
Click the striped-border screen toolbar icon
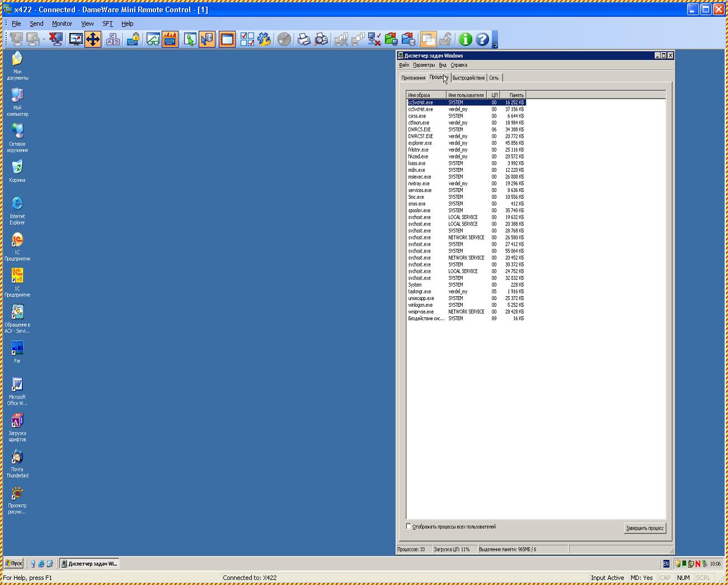coord(227,39)
